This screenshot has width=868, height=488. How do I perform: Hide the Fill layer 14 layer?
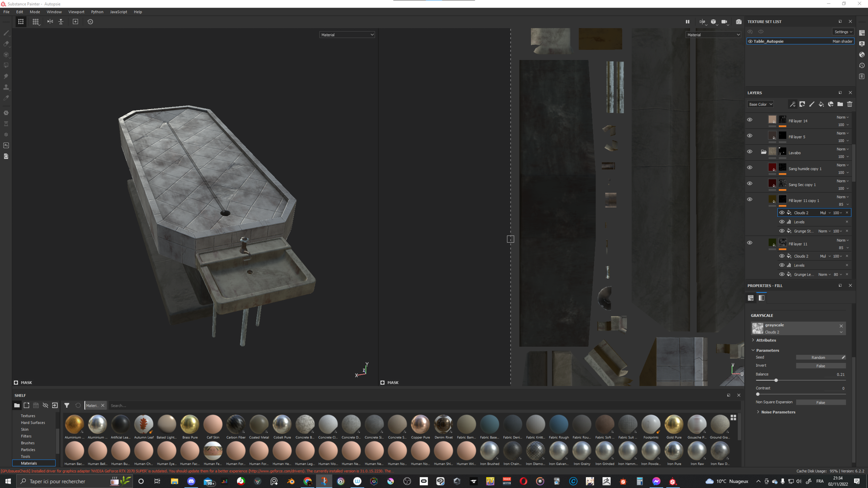(x=750, y=120)
